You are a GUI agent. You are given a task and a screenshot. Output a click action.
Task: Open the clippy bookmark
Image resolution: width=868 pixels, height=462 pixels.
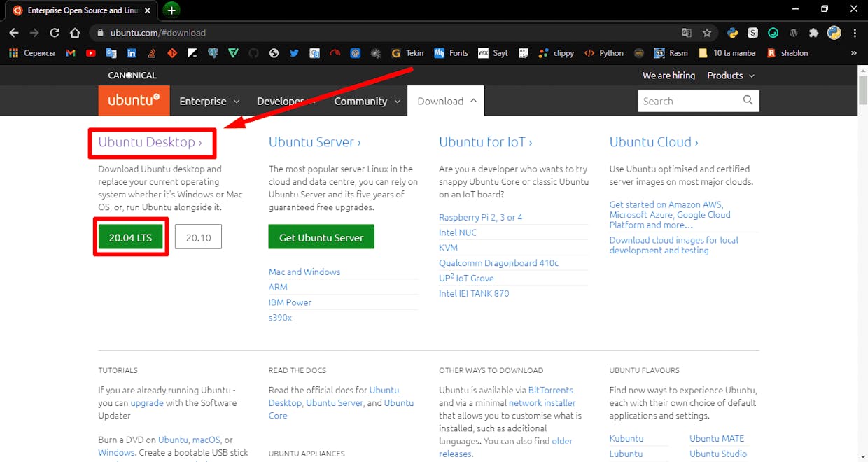pos(556,52)
